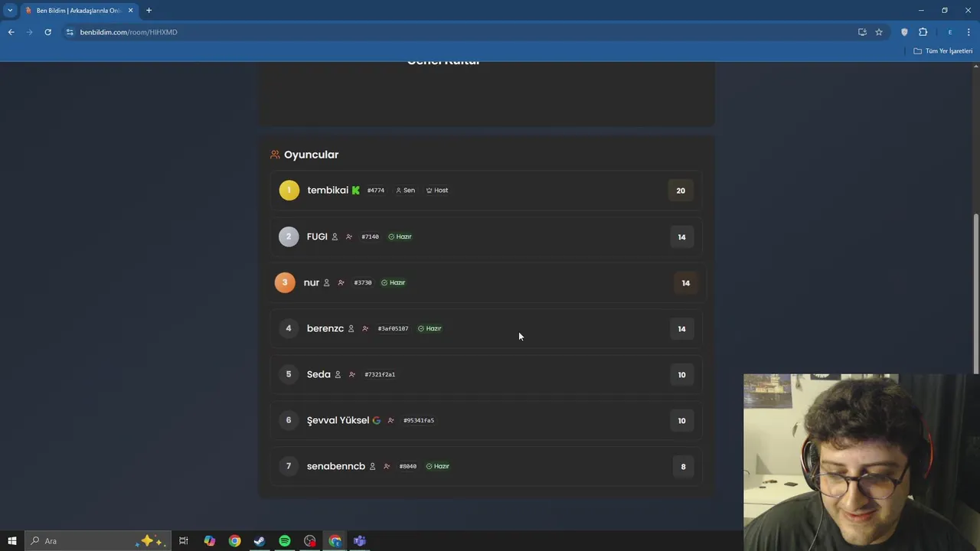The width and height of the screenshot is (980, 551).
Task: Open the Chrome extensions puzzle icon
Action: click(x=923, y=32)
